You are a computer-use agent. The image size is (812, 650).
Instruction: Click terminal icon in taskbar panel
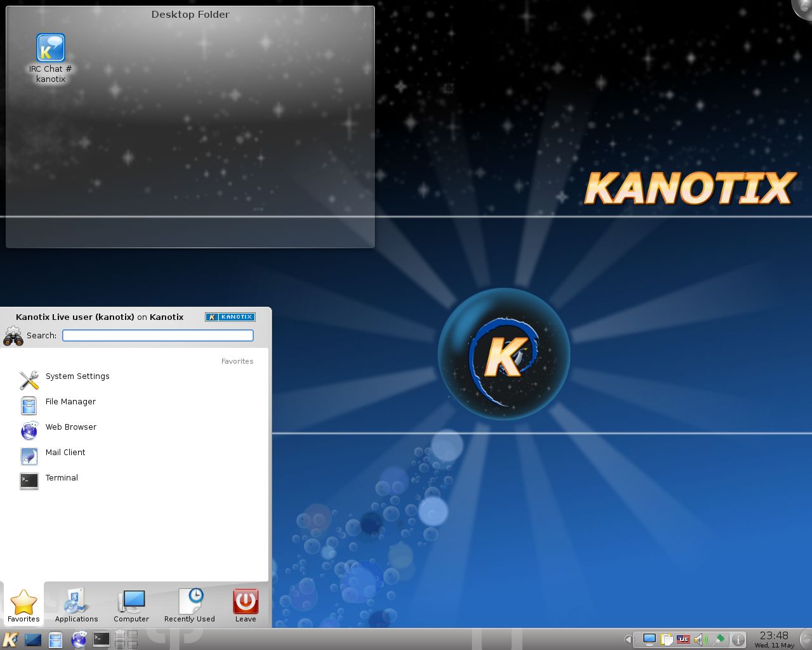point(101,639)
